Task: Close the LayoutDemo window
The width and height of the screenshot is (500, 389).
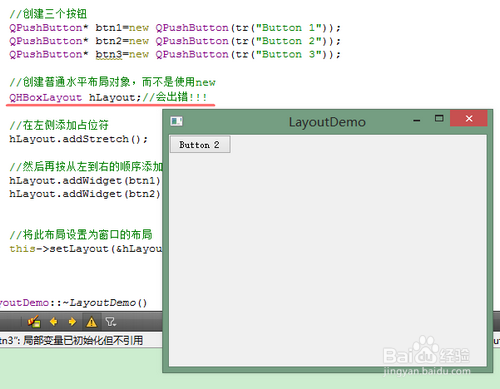Action: pos(469,118)
